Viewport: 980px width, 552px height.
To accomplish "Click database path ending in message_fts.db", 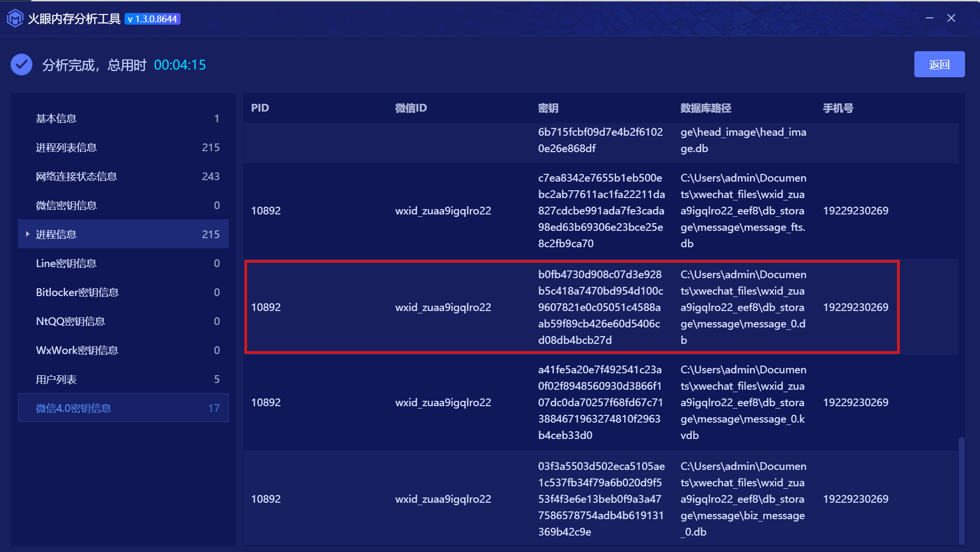I will tap(743, 211).
